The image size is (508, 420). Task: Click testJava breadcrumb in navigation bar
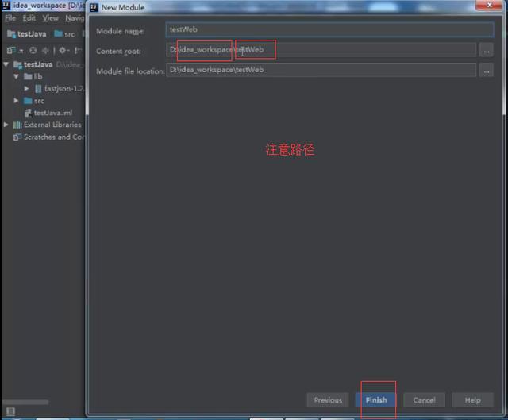[x=27, y=33]
